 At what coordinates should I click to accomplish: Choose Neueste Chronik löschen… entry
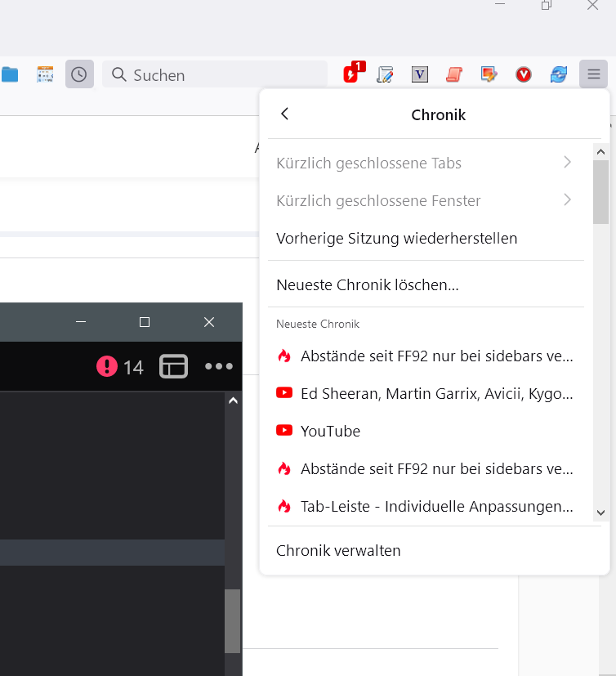[368, 285]
